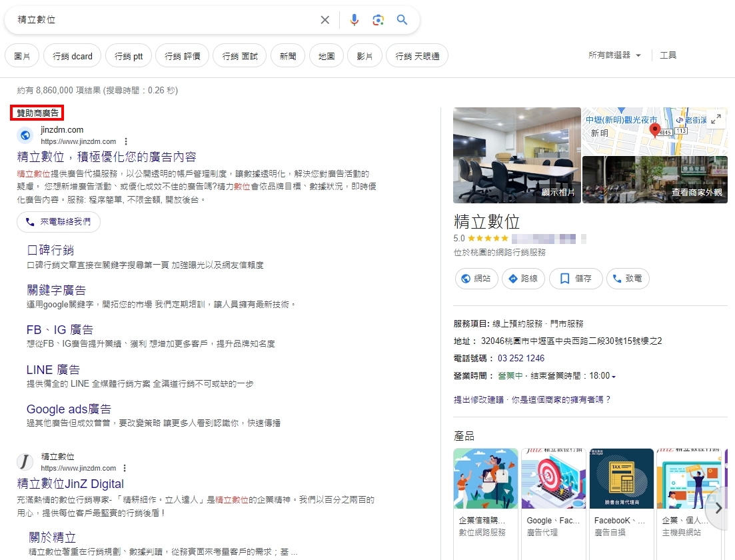Click the 來電聯絡我們 call button
The height and width of the screenshot is (560, 735).
point(59,222)
